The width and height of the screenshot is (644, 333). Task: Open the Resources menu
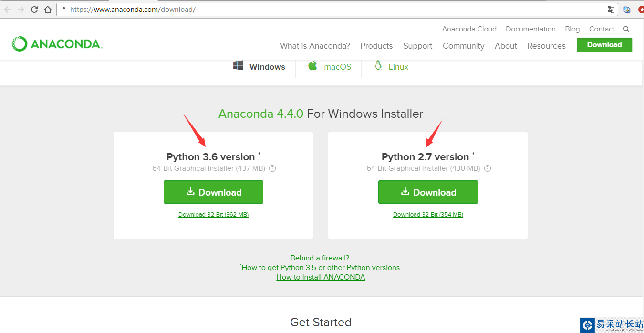pyautogui.click(x=546, y=46)
